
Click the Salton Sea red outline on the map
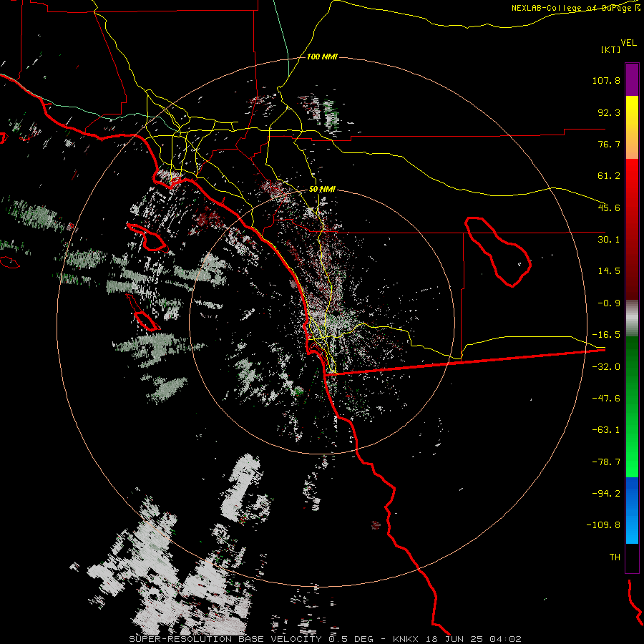498,252
